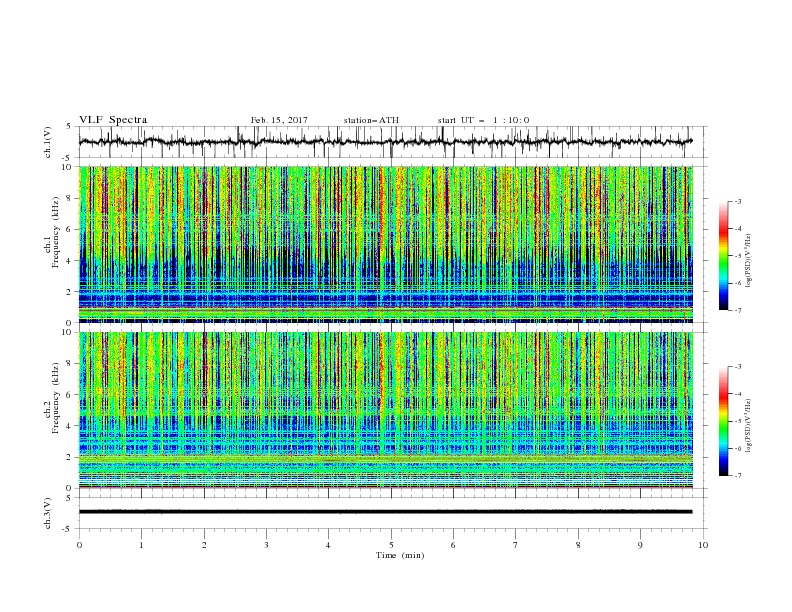Click the ch.3 flat voltage trace
Viewport: 792px width, 612px height.
[385, 512]
